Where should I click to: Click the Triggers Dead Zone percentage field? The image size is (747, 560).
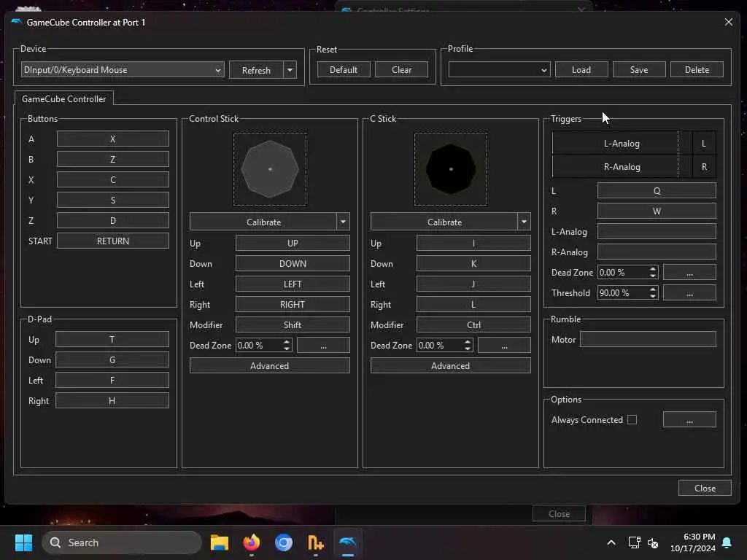point(623,273)
